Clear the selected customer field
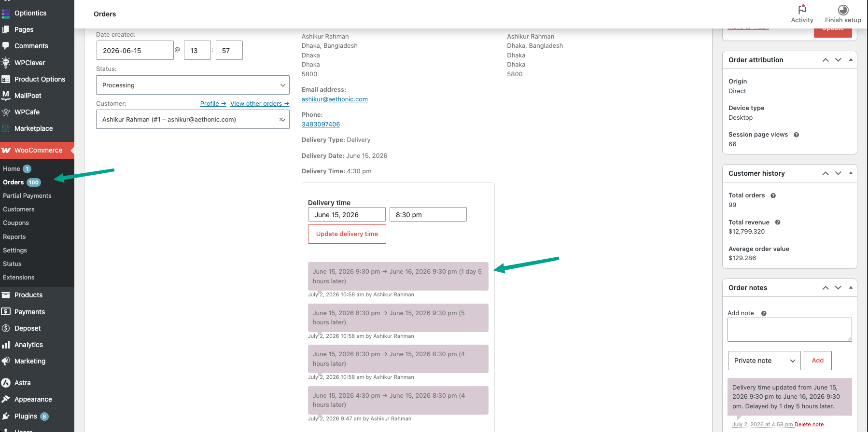868x432 pixels. point(282,120)
